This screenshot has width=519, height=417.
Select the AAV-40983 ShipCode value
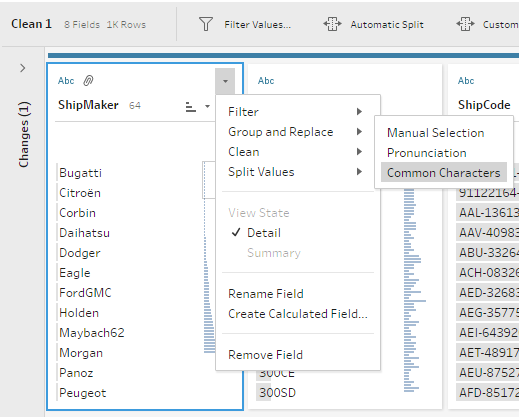tap(488, 233)
